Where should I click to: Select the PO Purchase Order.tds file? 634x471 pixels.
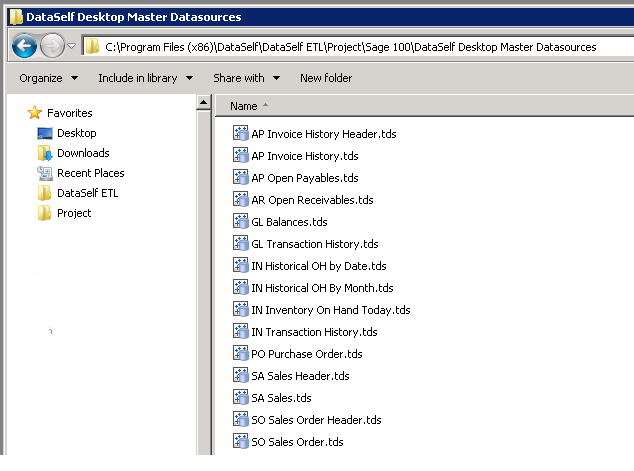[x=306, y=354]
